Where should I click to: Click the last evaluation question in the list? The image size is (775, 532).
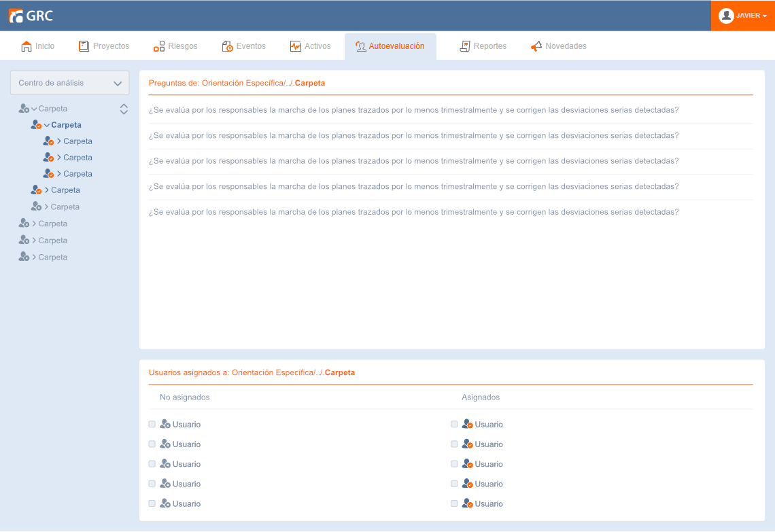coord(414,212)
